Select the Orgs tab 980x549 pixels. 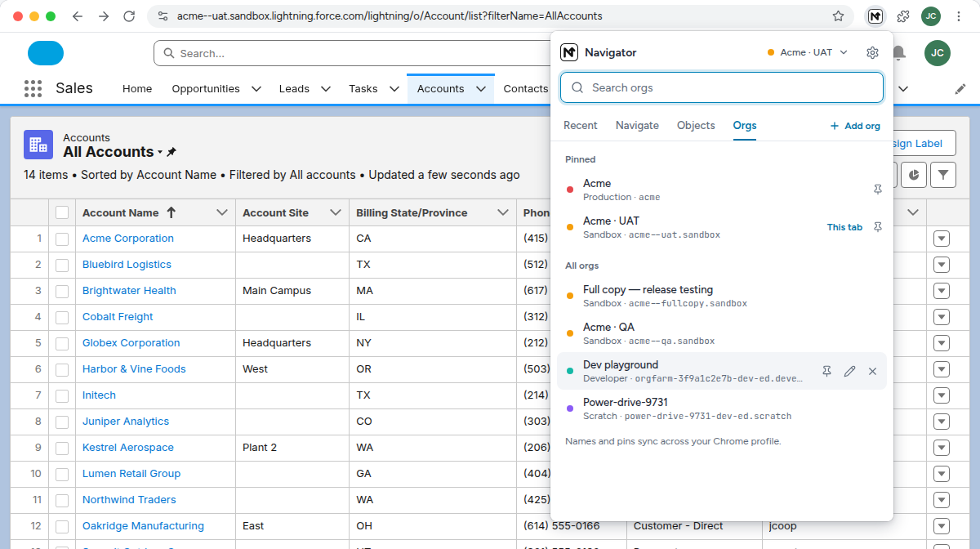pos(745,126)
